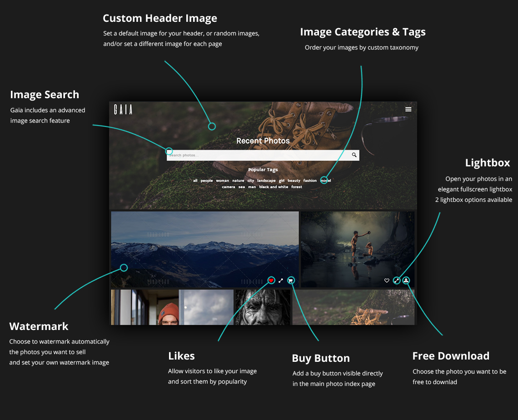Click 'Order your images by custom taxonomy' text
Screen dimensions: 518x420
[361, 48]
